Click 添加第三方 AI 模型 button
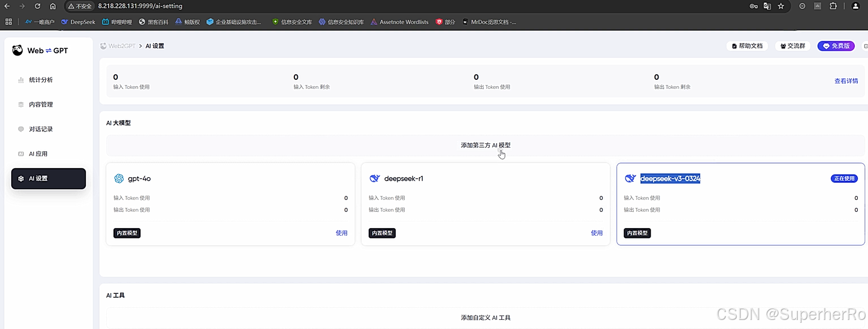This screenshot has height=329, width=868. 485,146
